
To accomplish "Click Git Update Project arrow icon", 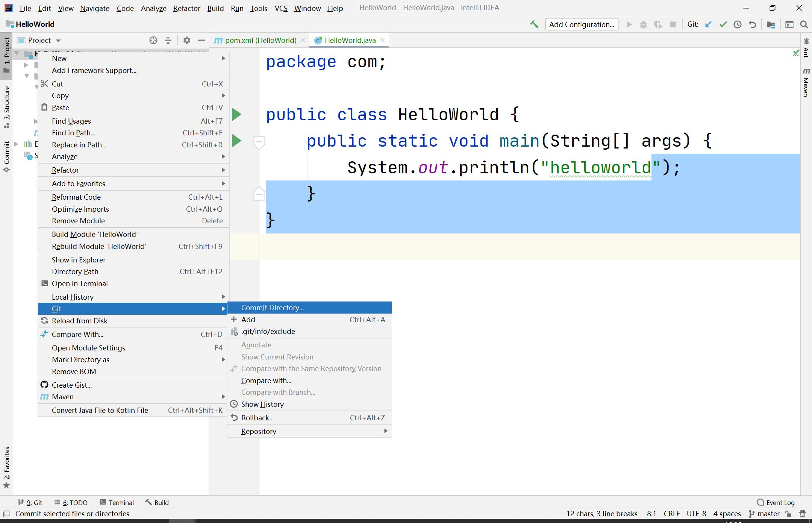I will (x=708, y=24).
